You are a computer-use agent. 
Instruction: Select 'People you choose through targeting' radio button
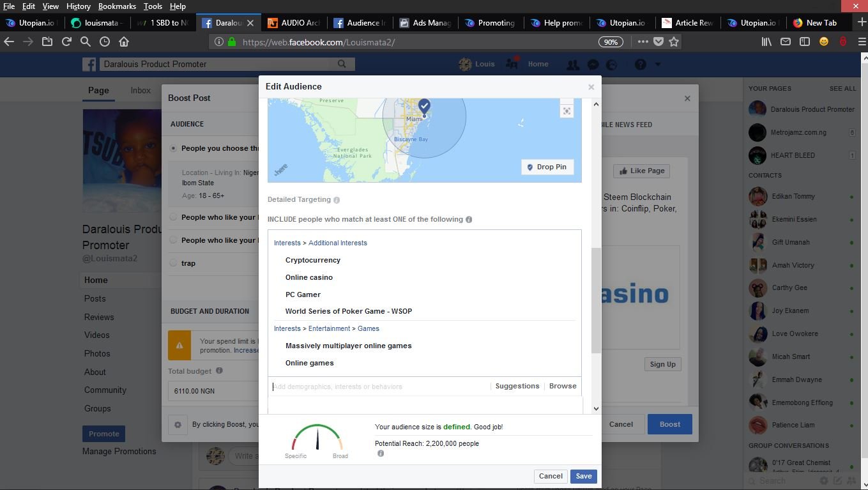[173, 148]
